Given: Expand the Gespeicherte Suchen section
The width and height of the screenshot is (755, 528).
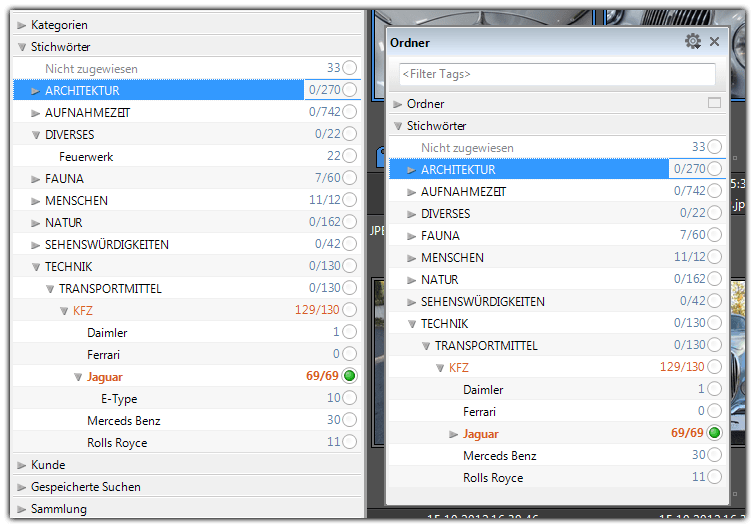Looking at the screenshot, I should click(22, 487).
